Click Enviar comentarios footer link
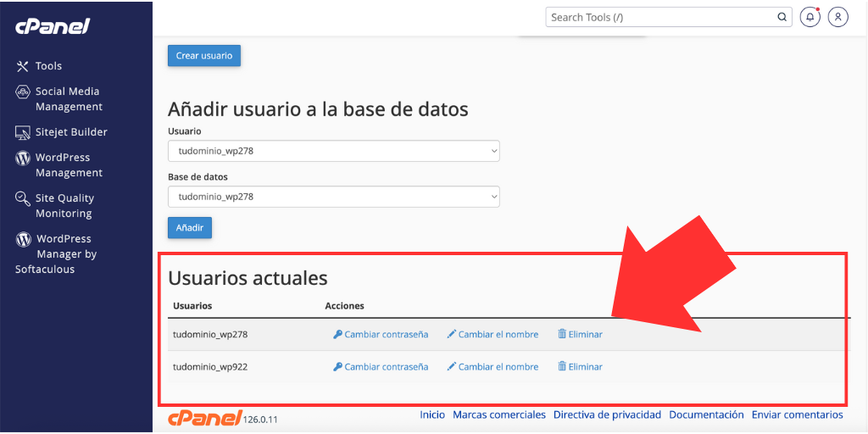Image resolution: width=868 pixels, height=434 pixels. click(x=797, y=415)
